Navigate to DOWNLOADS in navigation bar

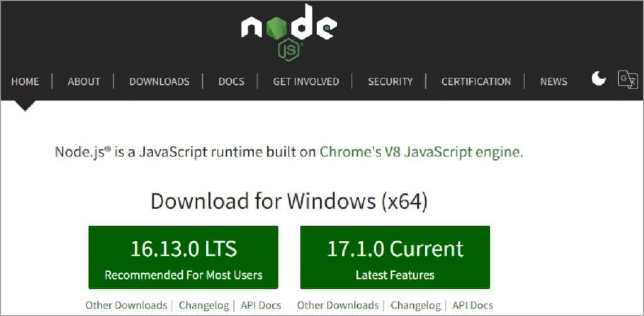point(159,82)
